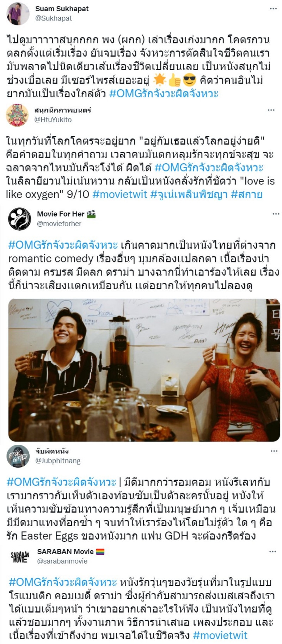The height and width of the screenshot is (644, 282).
Task: Click the Movie For Her avatar logo
Action: tap(19, 219)
